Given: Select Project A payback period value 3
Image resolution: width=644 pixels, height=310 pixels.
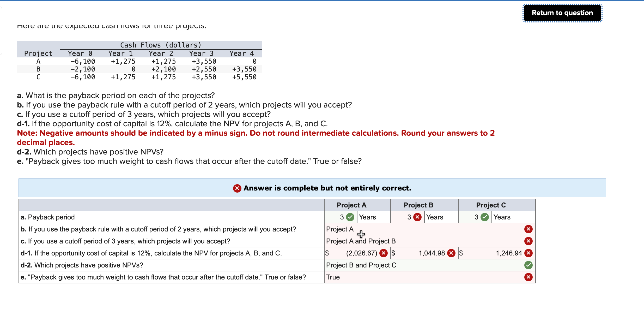Looking at the screenshot, I should tap(342, 217).
